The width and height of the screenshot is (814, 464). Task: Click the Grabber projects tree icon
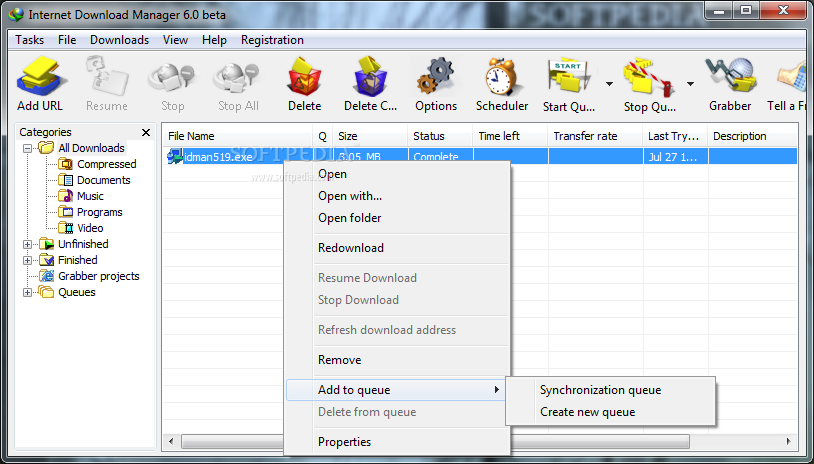[47, 276]
